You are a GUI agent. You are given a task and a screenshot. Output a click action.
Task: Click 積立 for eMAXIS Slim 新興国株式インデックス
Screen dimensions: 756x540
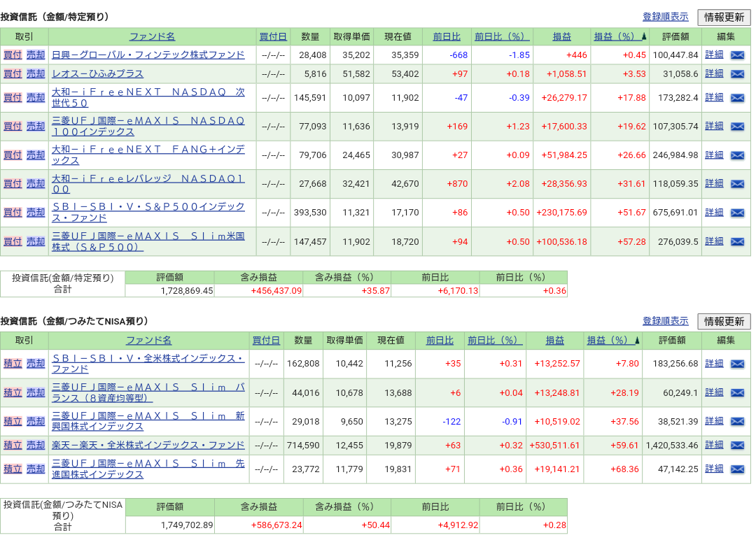(13, 421)
